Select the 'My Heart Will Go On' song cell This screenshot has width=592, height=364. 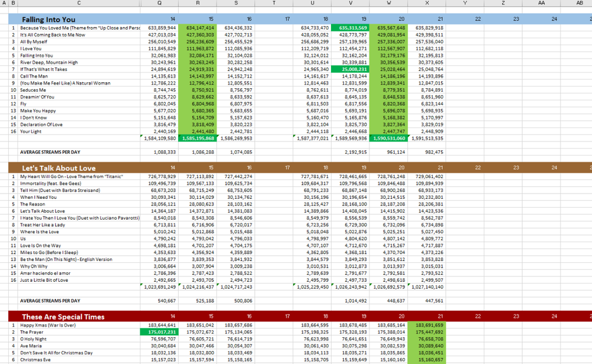tap(79, 177)
